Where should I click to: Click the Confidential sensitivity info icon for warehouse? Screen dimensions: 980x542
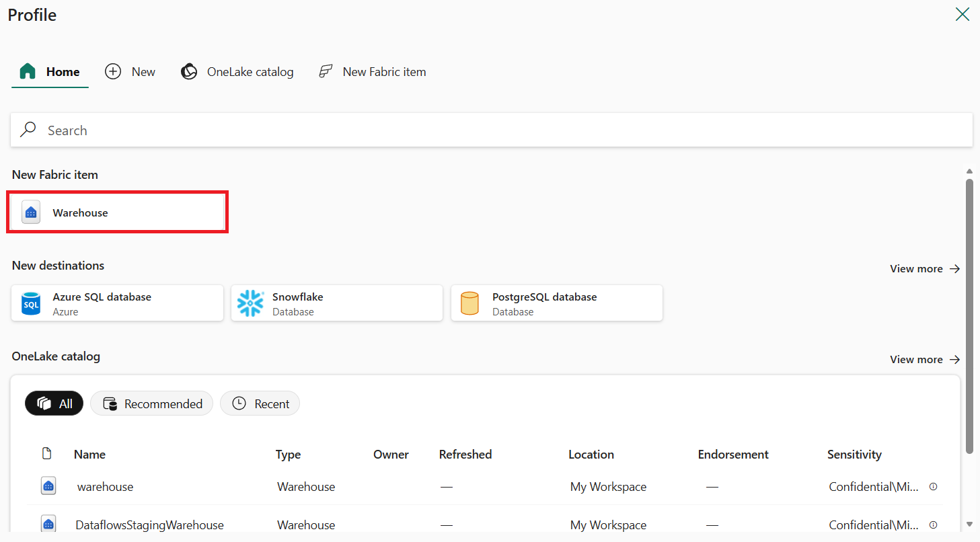click(933, 486)
